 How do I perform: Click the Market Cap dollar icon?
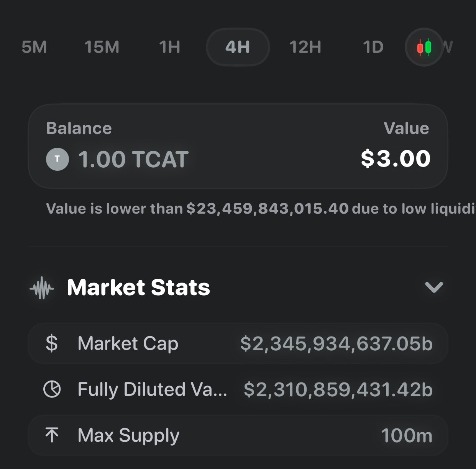click(52, 343)
